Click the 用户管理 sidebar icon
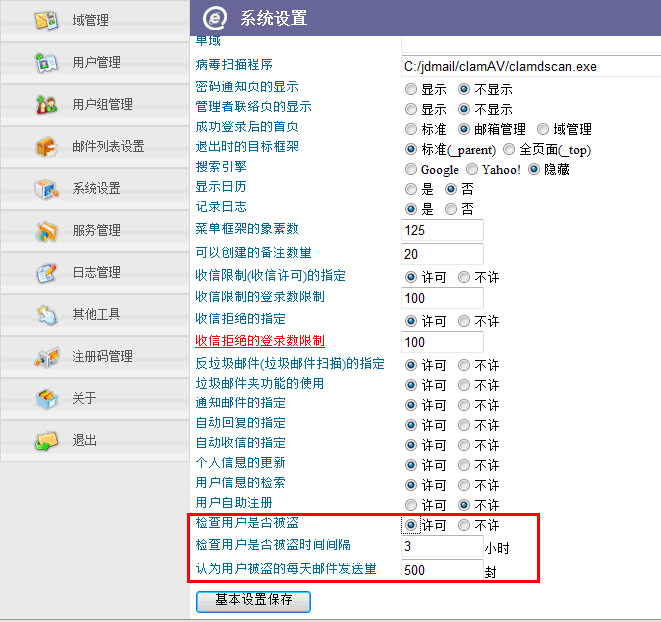661x622 pixels. [x=46, y=62]
